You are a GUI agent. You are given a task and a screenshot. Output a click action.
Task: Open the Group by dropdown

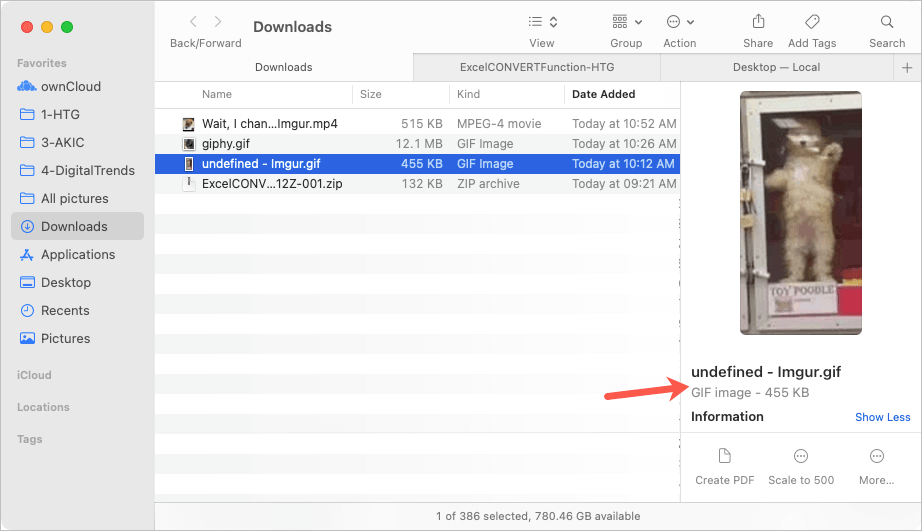[626, 22]
